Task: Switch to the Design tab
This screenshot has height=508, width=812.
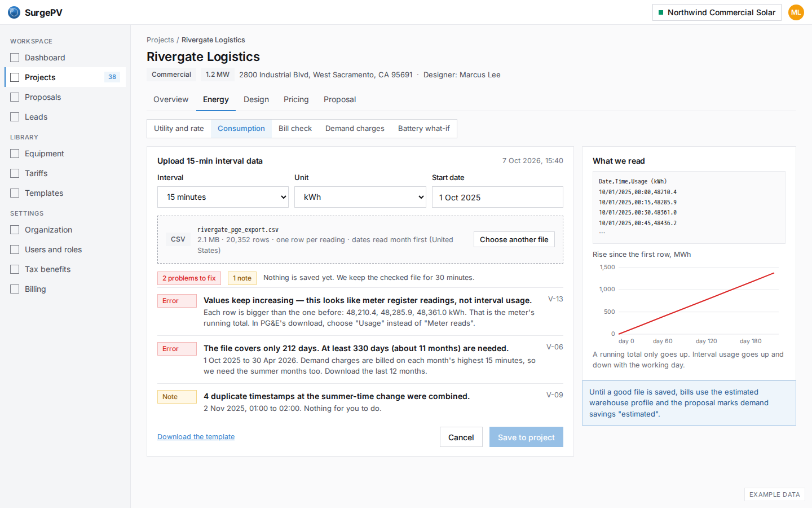Action: [256, 99]
